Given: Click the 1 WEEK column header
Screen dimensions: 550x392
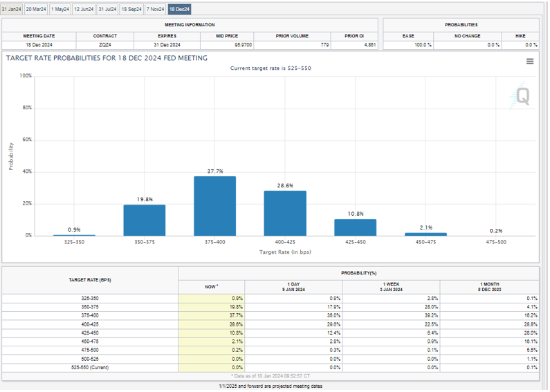Looking at the screenshot, I should 391,286.
